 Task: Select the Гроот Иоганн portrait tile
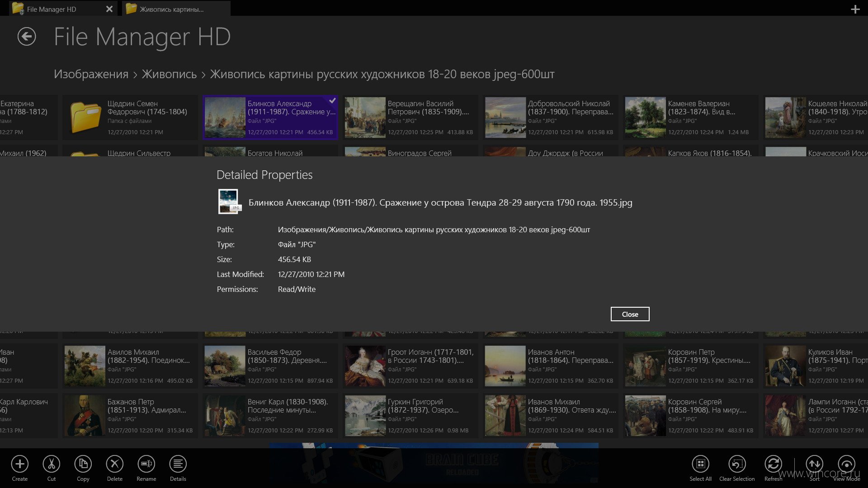click(410, 366)
